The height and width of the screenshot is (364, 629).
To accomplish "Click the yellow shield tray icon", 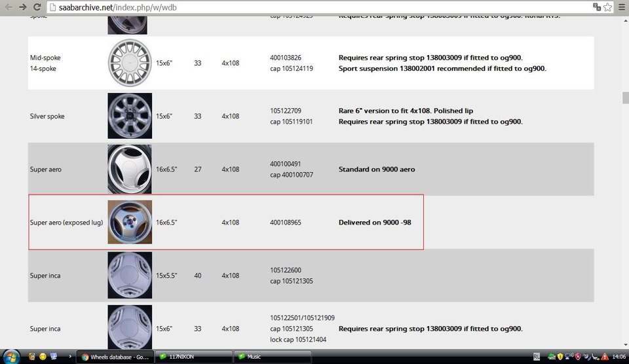I will 560,356.
